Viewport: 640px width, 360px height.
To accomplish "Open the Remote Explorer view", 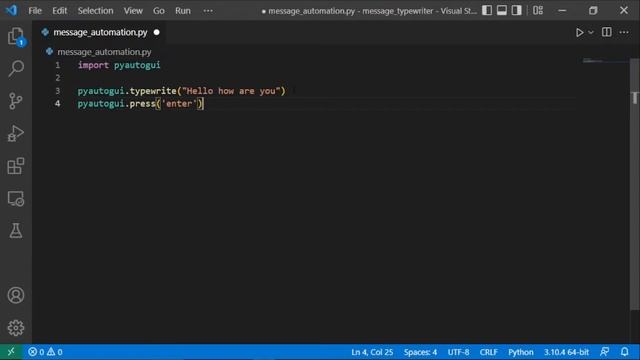I will tap(16, 198).
